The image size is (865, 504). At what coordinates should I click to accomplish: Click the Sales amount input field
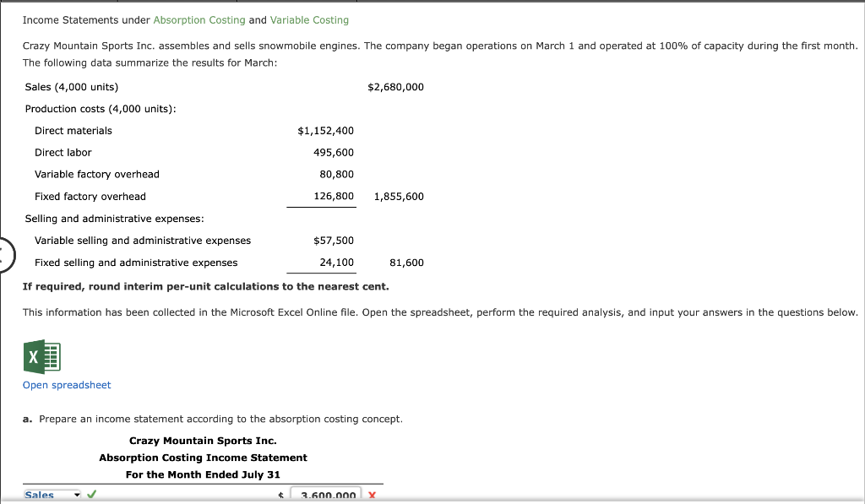pos(326,495)
